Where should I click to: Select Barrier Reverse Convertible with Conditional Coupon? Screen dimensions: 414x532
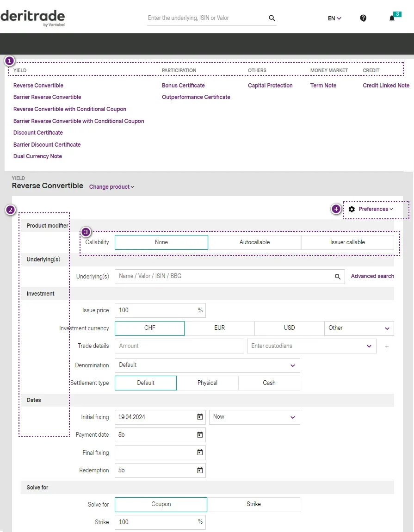(x=79, y=121)
